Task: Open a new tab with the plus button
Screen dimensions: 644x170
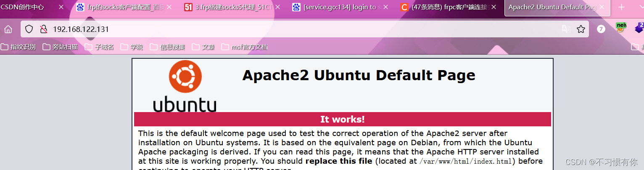Action: (622, 7)
